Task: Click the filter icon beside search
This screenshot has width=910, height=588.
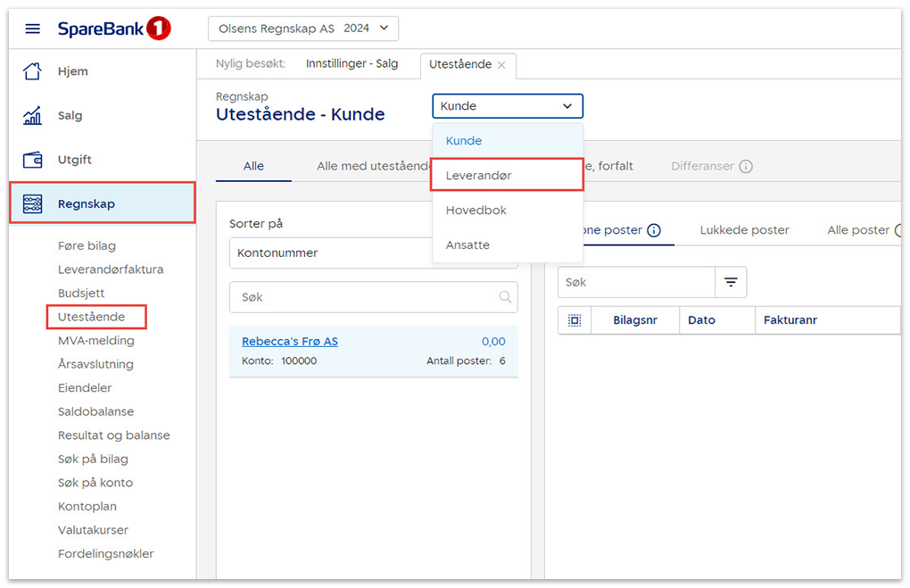Action: click(731, 282)
